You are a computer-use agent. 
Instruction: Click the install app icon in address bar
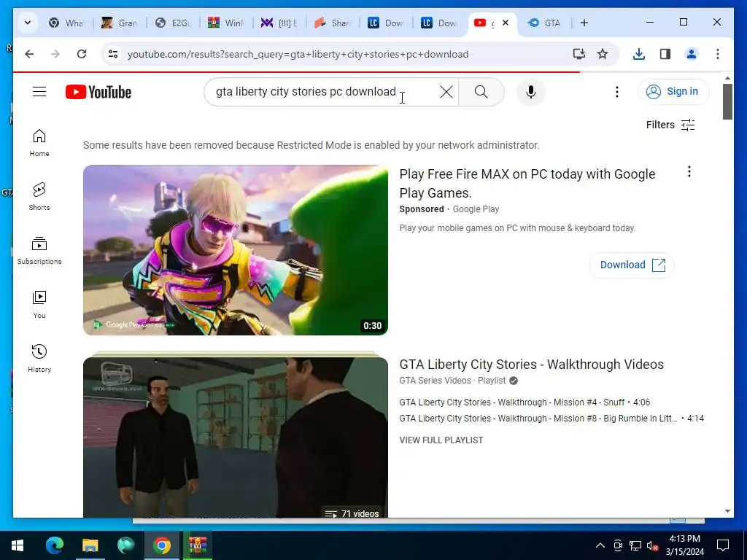578,54
